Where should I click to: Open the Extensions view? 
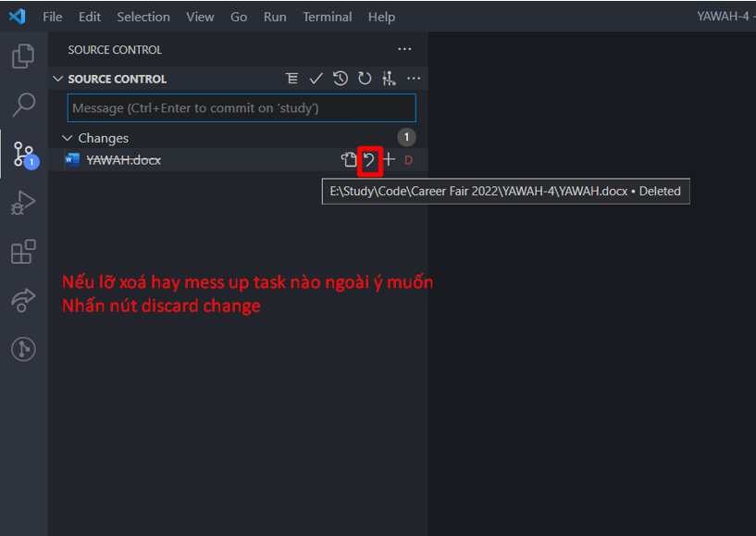(x=23, y=252)
